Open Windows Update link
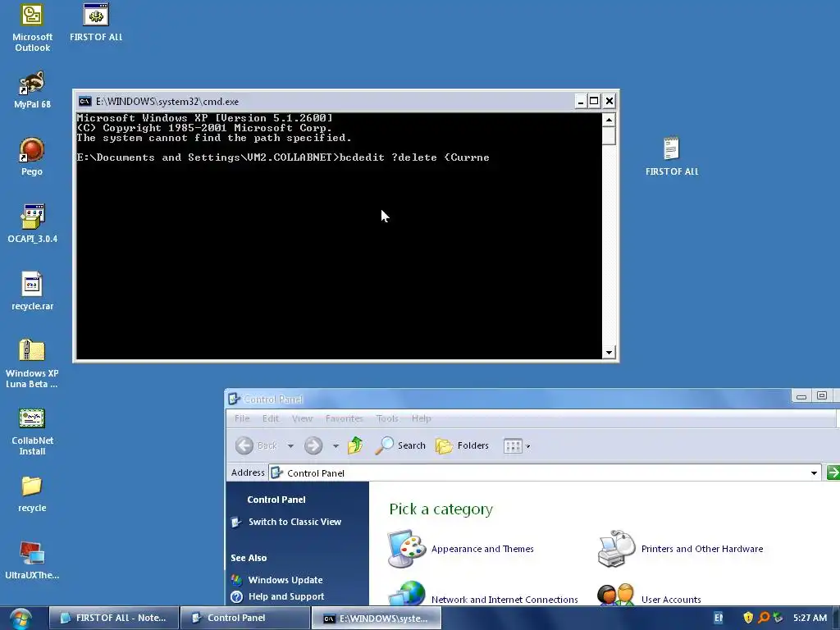Image resolution: width=840 pixels, height=630 pixels. [x=285, y=580]
